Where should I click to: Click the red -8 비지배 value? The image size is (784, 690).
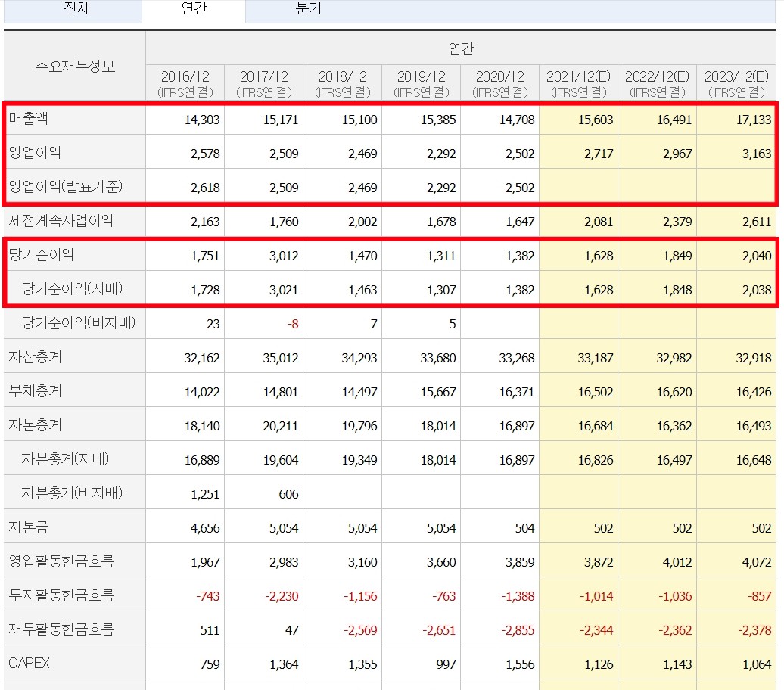click(293, 324)
